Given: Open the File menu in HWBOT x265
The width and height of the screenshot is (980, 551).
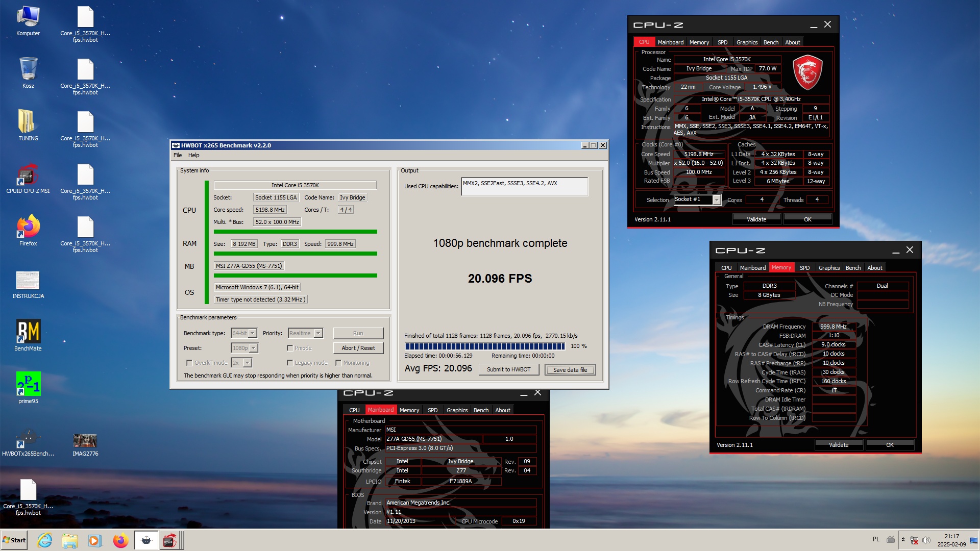Looking at the screenshot, I should click(178, 155).
